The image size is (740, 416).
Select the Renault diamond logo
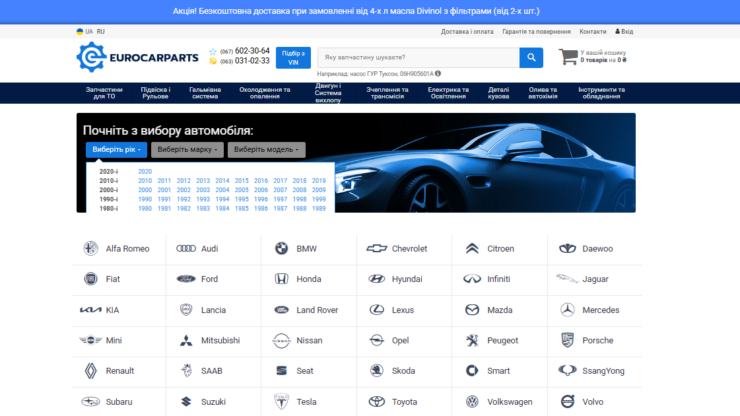pyautogui.click(x=91, y=371)
